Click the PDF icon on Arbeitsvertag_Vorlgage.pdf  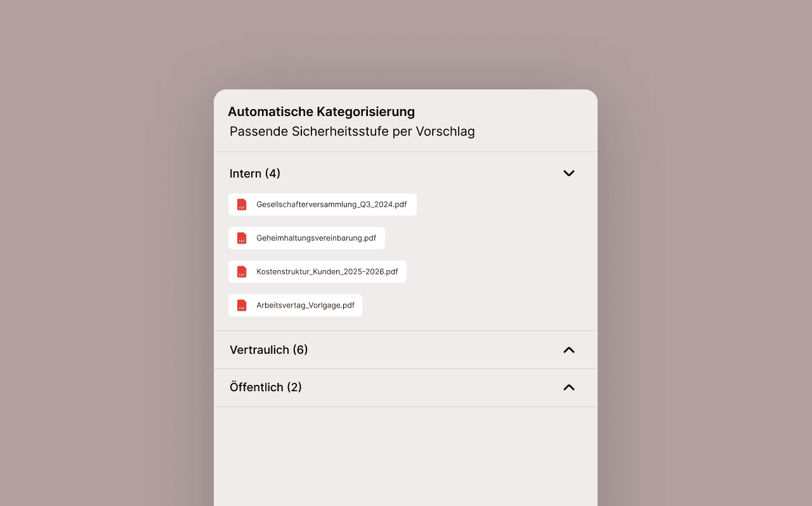[242, 305]
